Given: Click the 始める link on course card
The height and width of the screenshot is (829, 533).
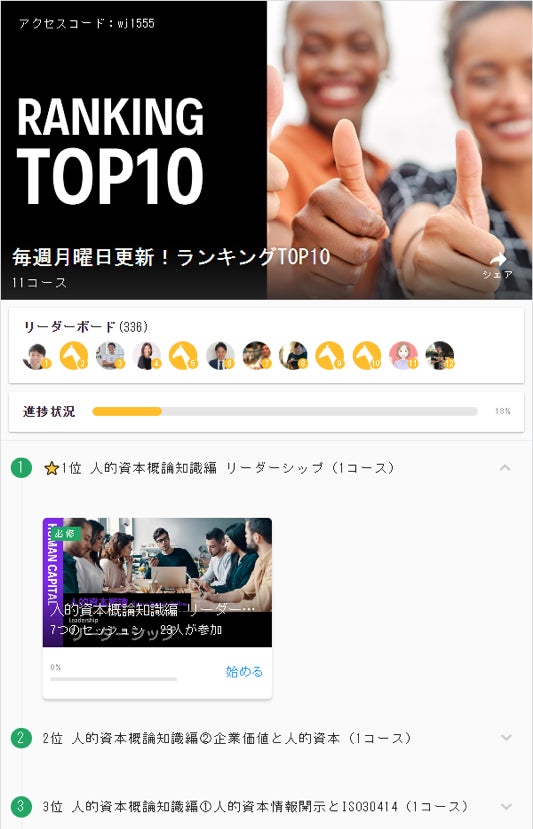Looking at the screenshot, I should [x=244, y=671].
